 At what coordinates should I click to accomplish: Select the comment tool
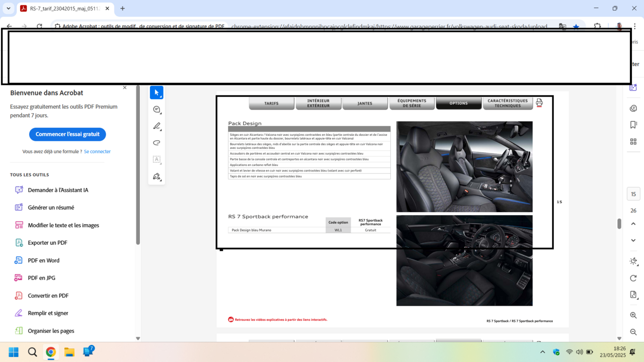(x=156, y=110)
